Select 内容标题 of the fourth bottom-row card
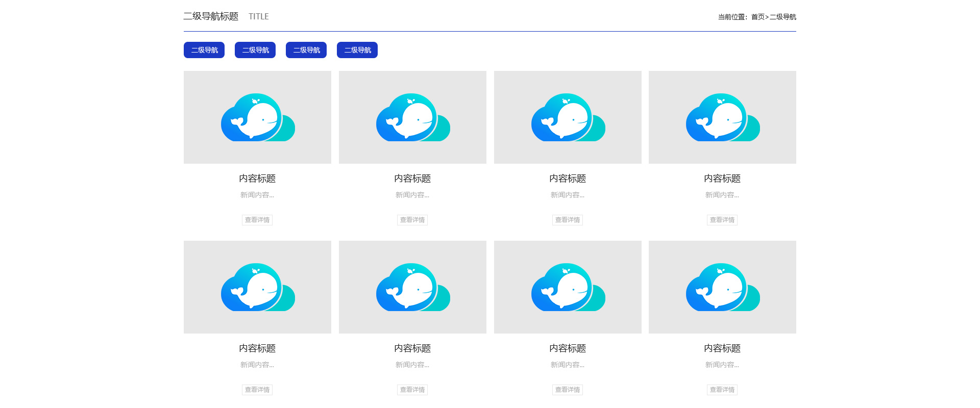 (x=722, y=348)
